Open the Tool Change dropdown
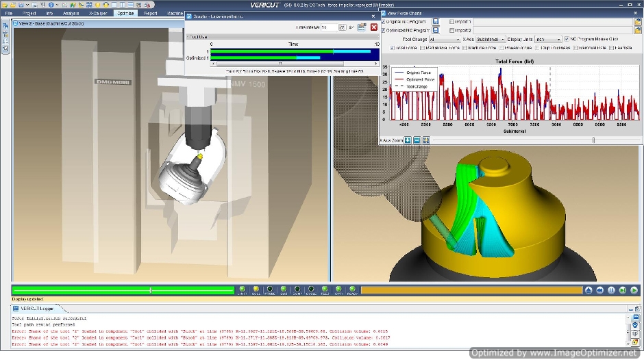 coord(444,39)
